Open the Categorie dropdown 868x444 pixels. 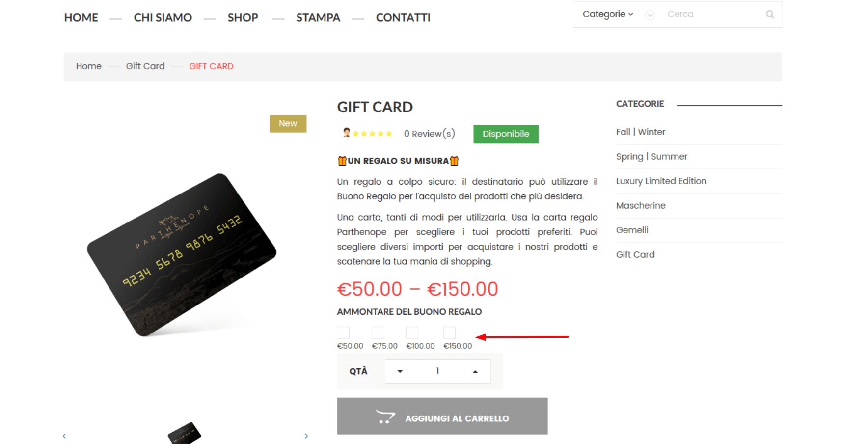coord(608,14)
